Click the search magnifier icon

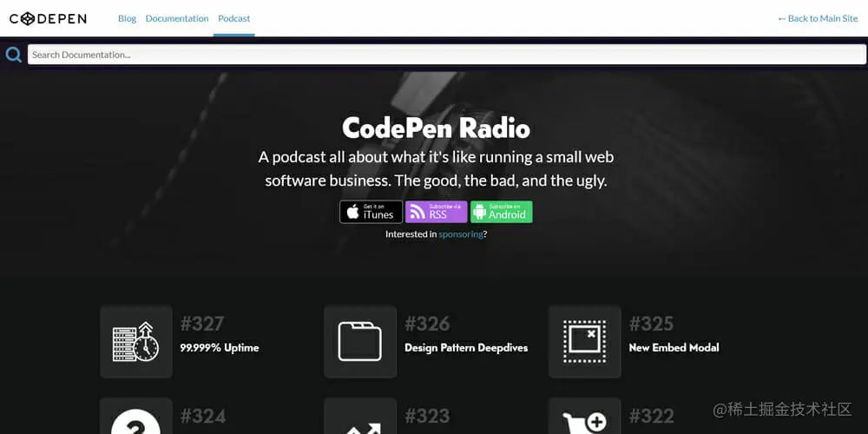pyautogui.click(x=13, y=54)
